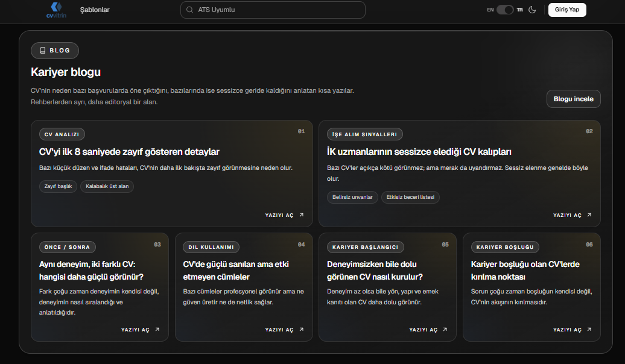Click the BLOG badge book icon
Viewport: 625px width, 364px height.
(x=43, y=51)
